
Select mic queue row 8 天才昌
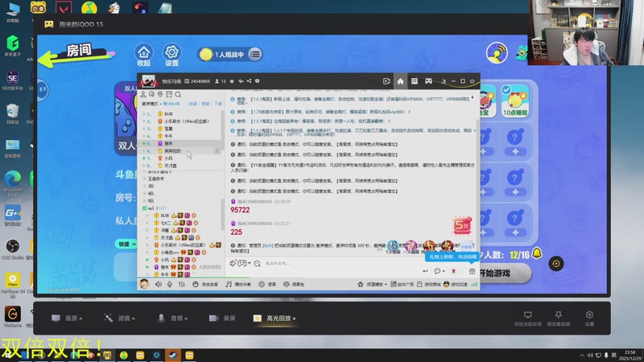tap(181, 166)
